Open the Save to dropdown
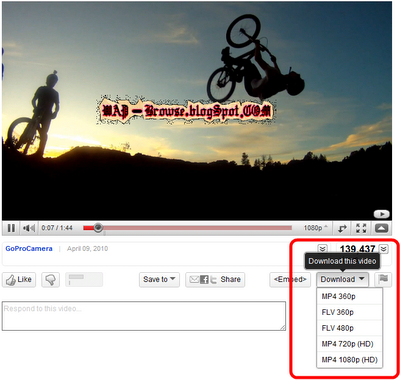Viewport: 400px width, 380px height. point(159,279)
